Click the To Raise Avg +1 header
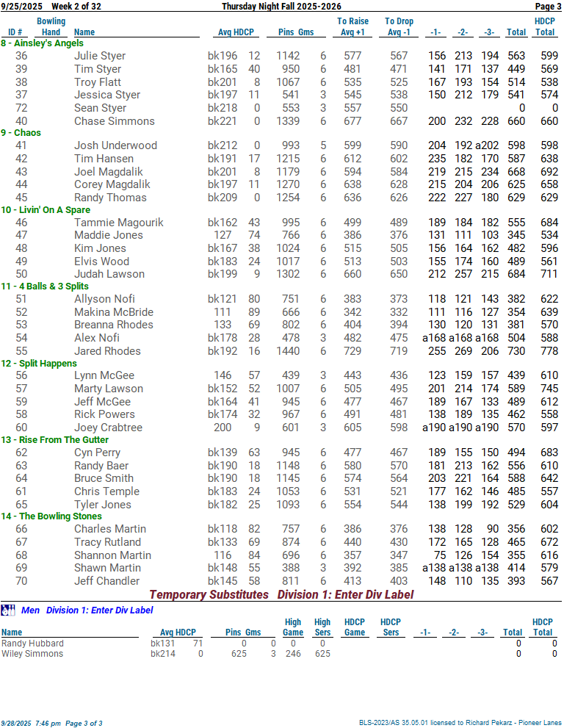The image size is (564, 728). (352, 27)
